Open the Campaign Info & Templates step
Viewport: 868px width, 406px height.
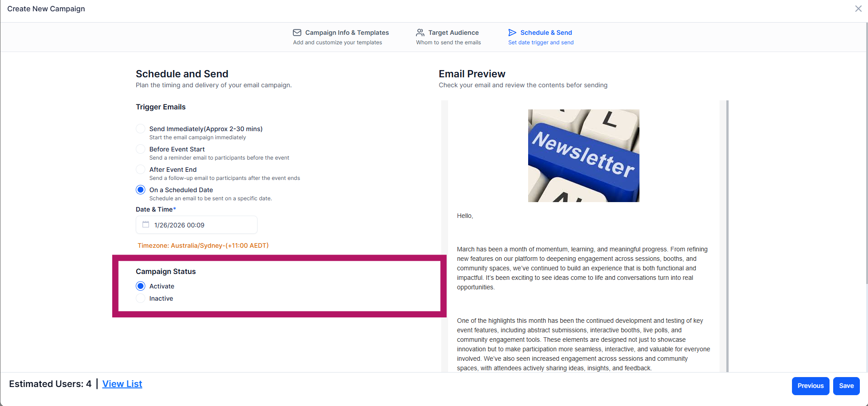coord(341,37)
